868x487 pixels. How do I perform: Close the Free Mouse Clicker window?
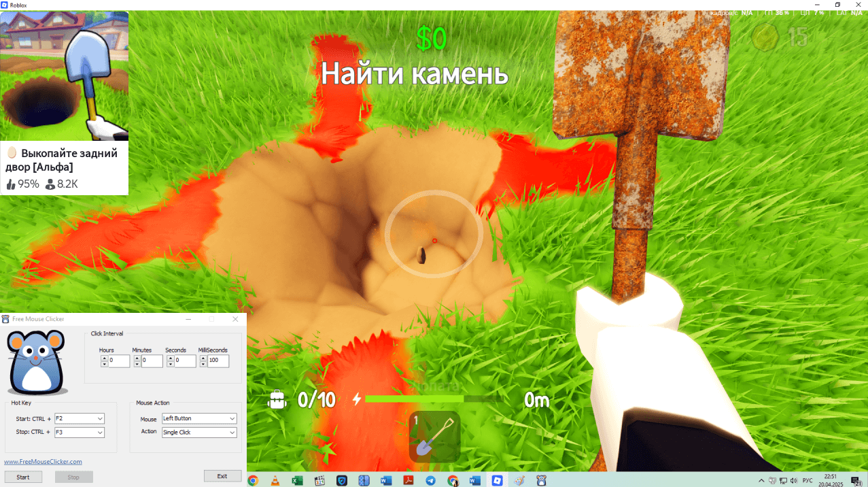point(235,319)
